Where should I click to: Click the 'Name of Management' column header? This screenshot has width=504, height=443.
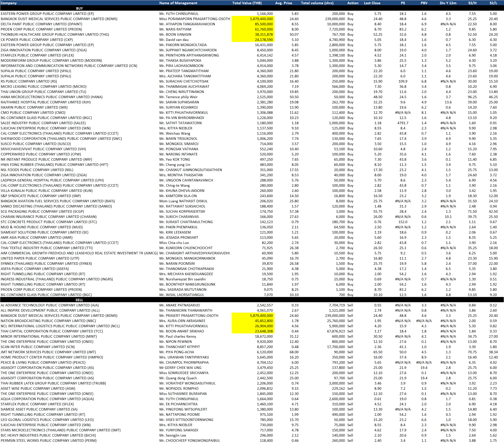pos(178,3)
